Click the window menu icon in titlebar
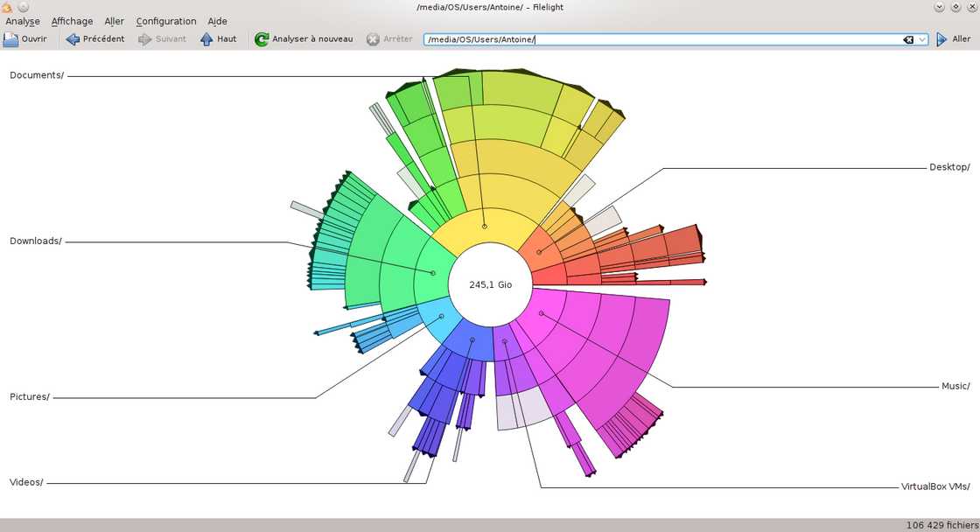 pyautogui.click(x=7, y=7)
